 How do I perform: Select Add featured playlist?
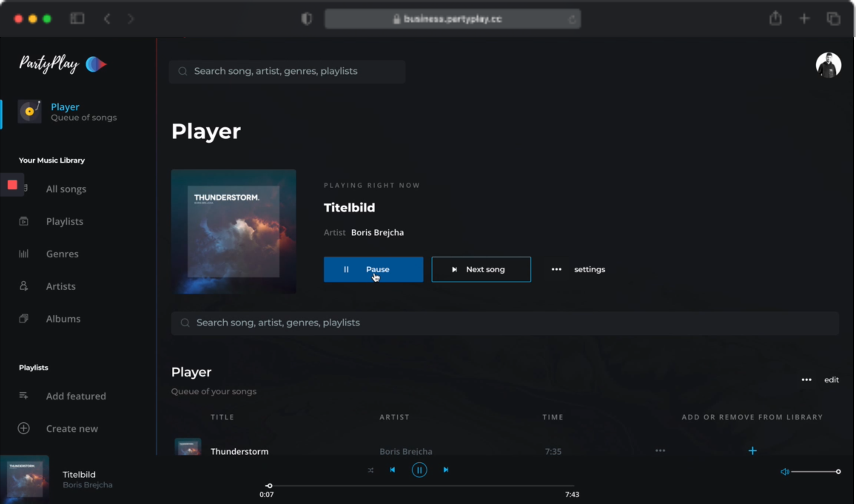click(x=76, y=396)
